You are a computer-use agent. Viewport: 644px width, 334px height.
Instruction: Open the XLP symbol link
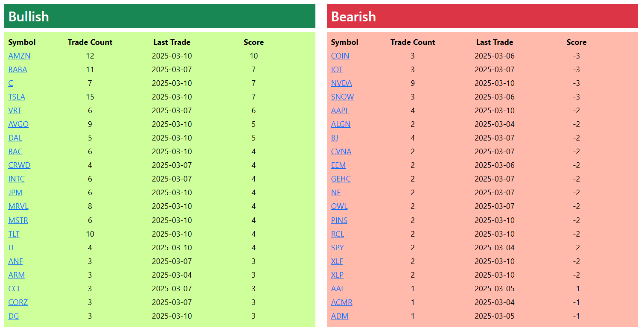click(337, 275)
